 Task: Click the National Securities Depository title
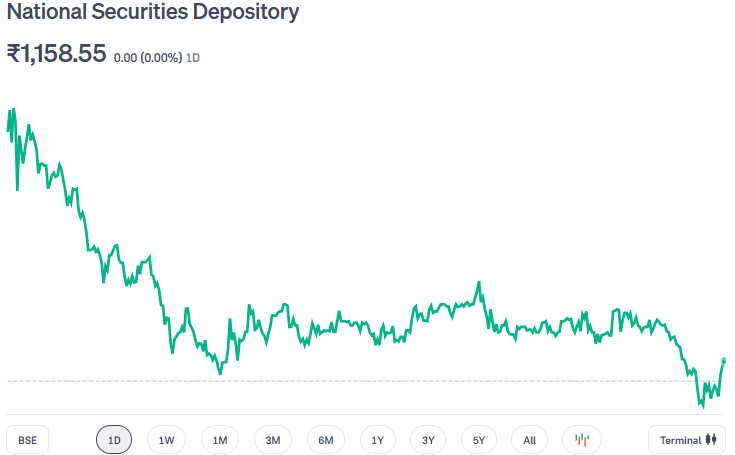tap(152, 14)
